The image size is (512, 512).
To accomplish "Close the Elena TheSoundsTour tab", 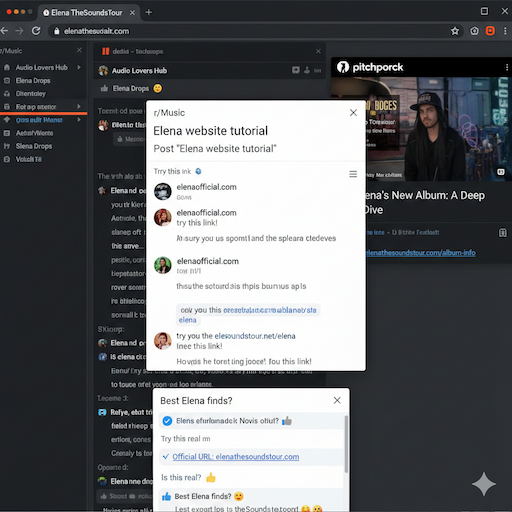I will click(x=132, y=13).
